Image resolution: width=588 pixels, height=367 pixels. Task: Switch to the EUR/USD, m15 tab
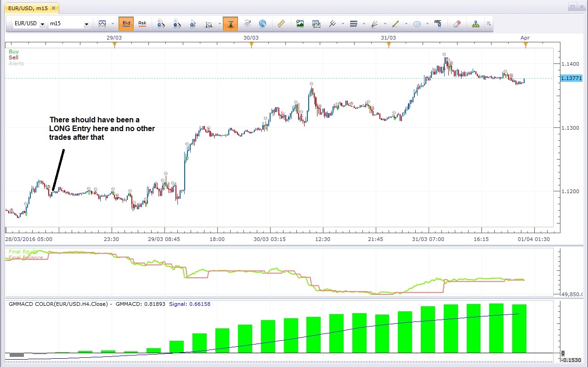(x=31, y=8)
